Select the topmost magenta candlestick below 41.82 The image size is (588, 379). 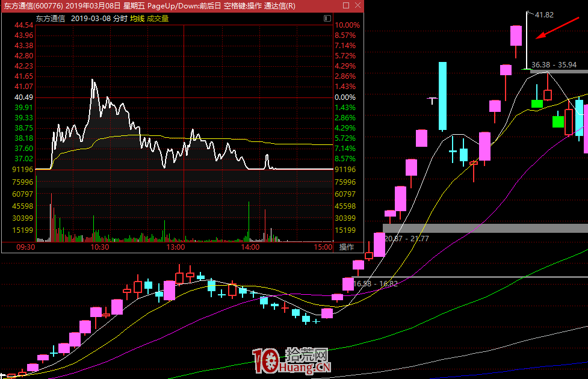tap(516, 35)
